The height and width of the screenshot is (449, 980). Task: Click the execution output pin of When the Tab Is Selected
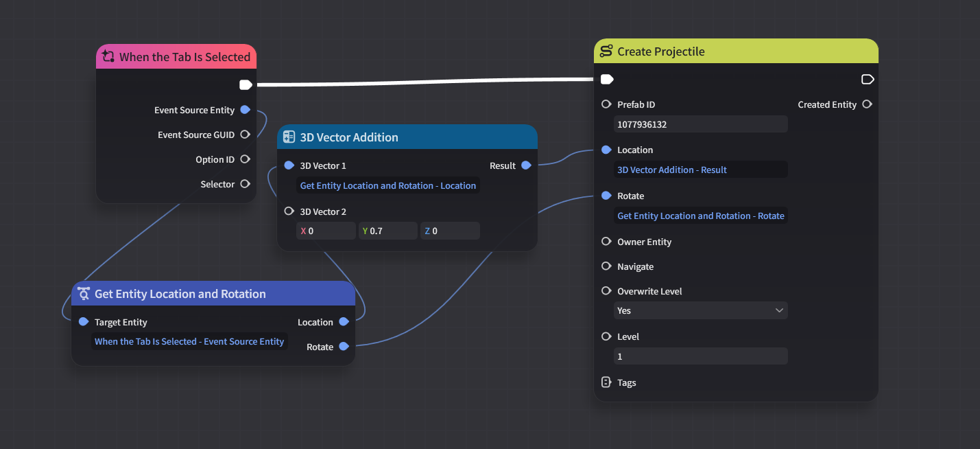click(246, 85)
